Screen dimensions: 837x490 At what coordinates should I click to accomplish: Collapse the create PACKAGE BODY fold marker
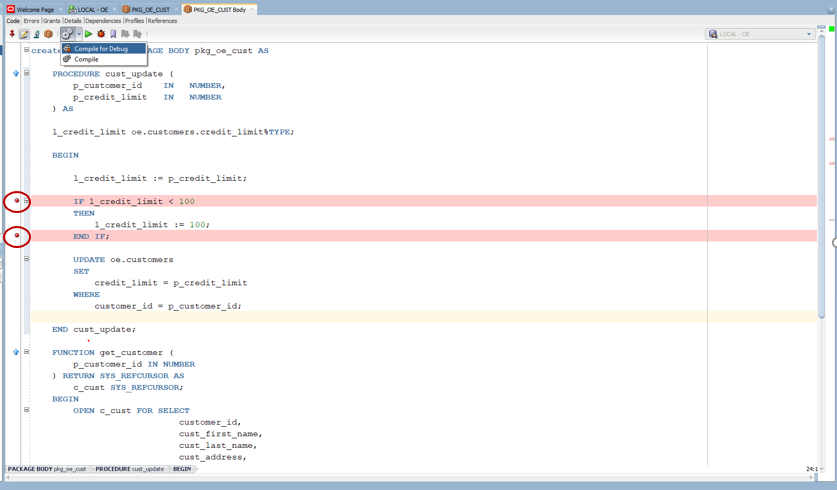(26, 50)
